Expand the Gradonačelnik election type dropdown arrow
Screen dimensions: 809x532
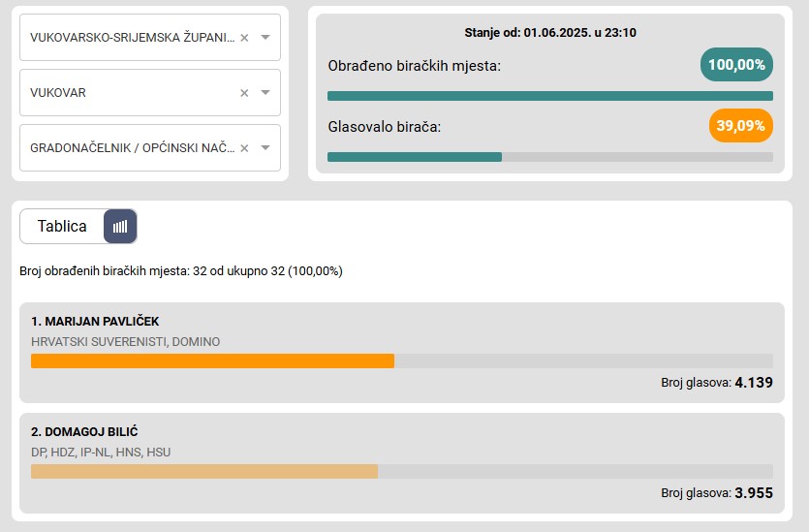(265, 147)
